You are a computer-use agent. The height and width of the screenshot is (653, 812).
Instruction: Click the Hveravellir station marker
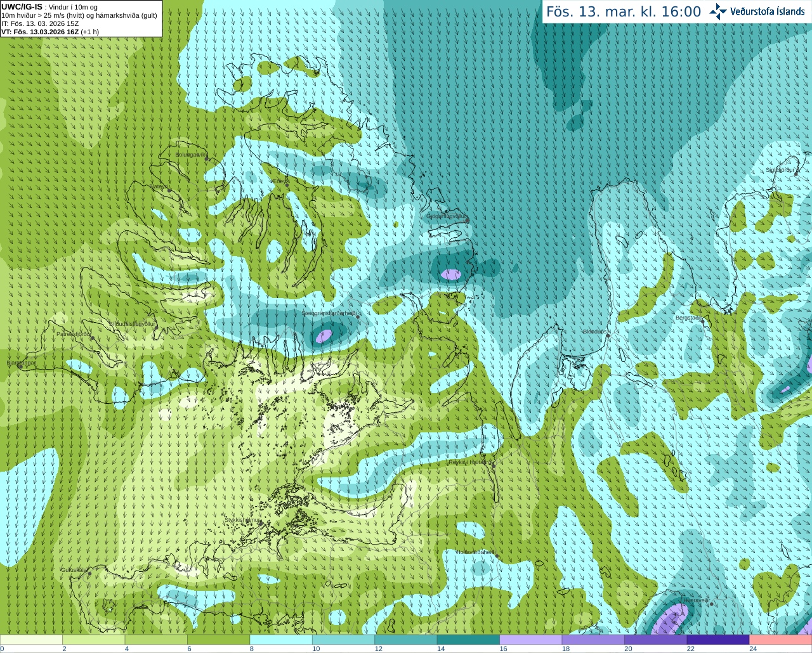click(x=712, y=604)
